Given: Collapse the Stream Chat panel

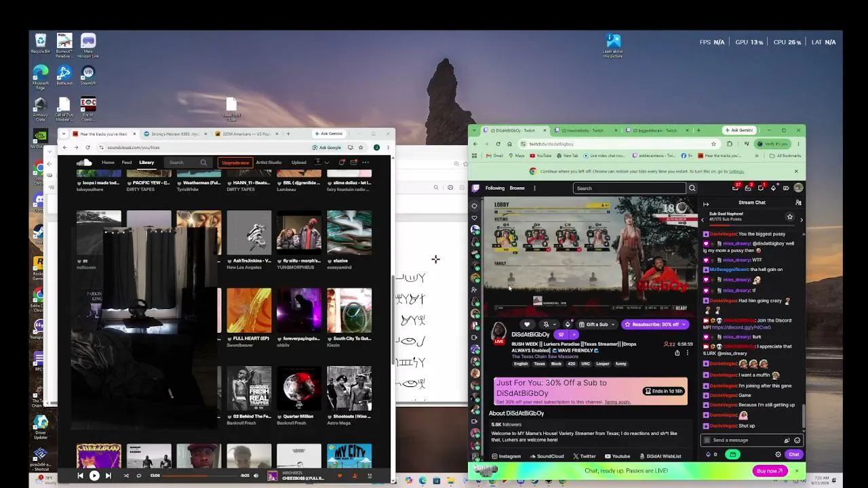Looking at the screenshot, I should 706,203.
